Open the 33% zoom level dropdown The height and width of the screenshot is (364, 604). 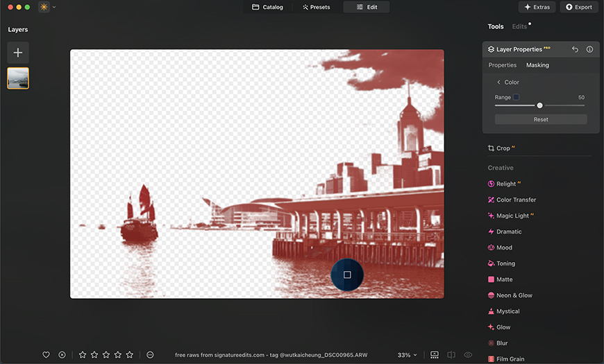point(408,355)
